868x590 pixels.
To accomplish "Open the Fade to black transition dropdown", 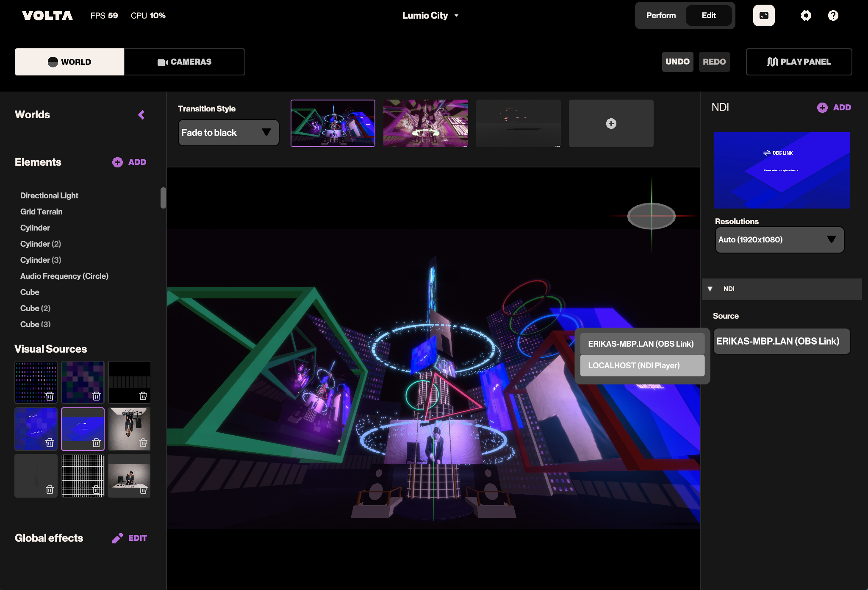I will coord(228,133).
